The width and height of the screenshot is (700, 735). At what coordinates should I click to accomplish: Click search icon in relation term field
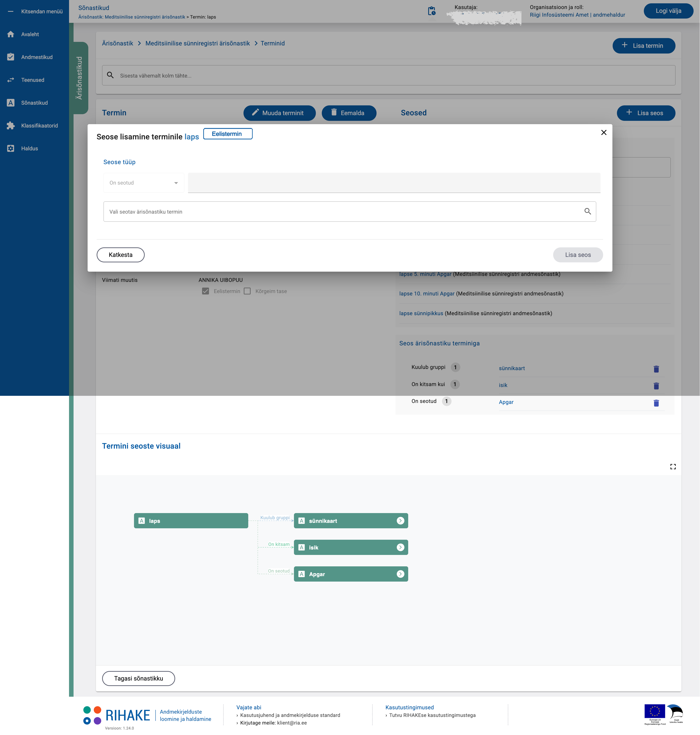[x=587, y=211]
